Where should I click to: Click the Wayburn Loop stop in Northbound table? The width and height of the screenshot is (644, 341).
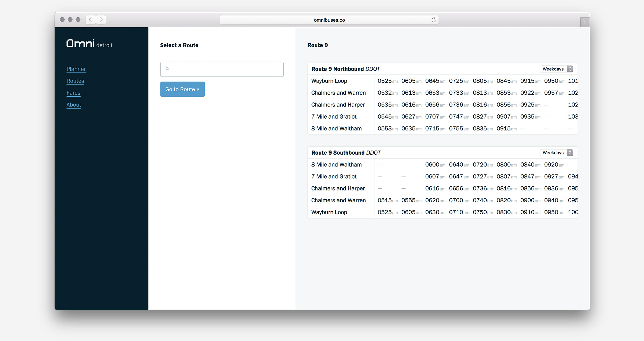point(329,81)
